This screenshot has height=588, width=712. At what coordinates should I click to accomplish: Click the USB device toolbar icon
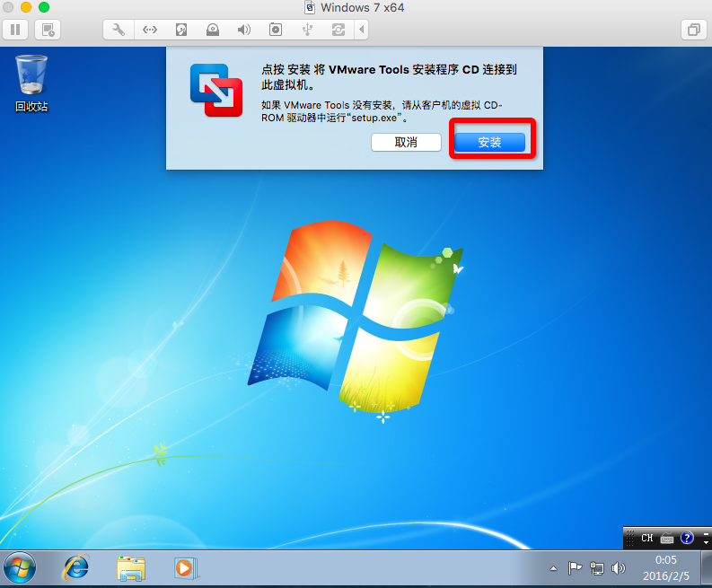[x=307, y=30]
